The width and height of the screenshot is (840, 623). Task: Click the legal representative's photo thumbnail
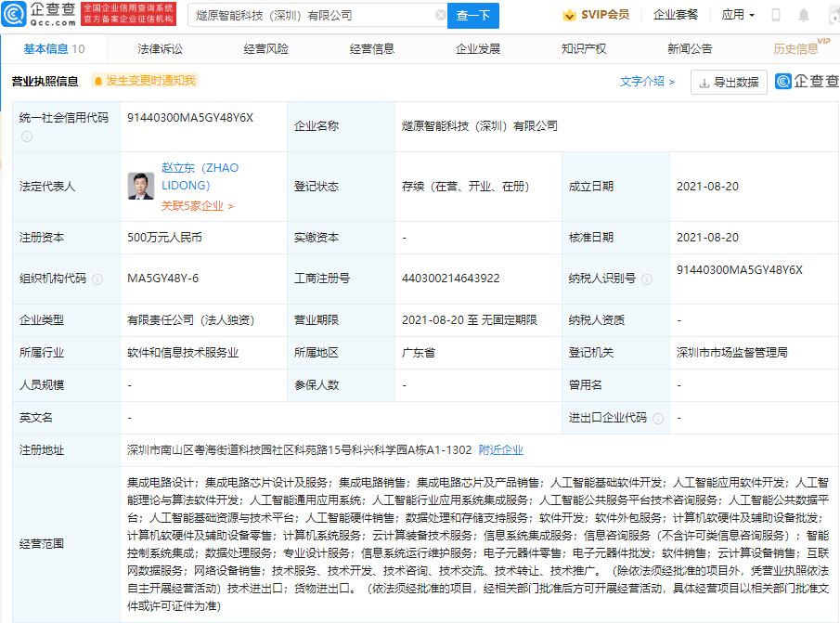(x=141, y=186)
